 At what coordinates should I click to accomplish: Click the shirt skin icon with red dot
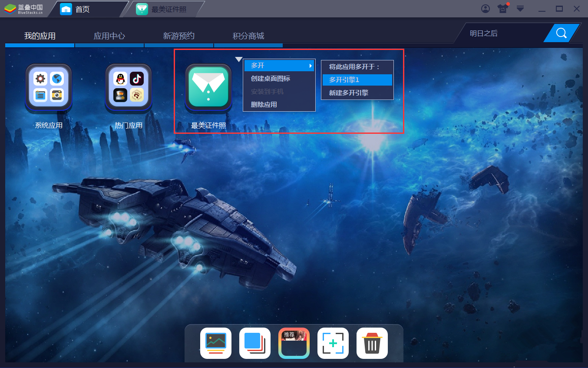pyautogui.click(x=503, y=9)
